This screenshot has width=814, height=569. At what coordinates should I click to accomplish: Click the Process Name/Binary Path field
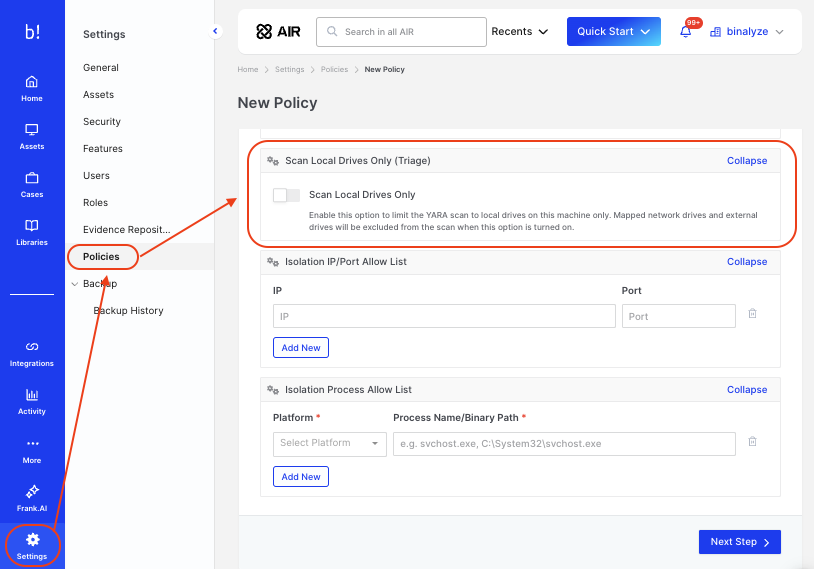(564, 443)
